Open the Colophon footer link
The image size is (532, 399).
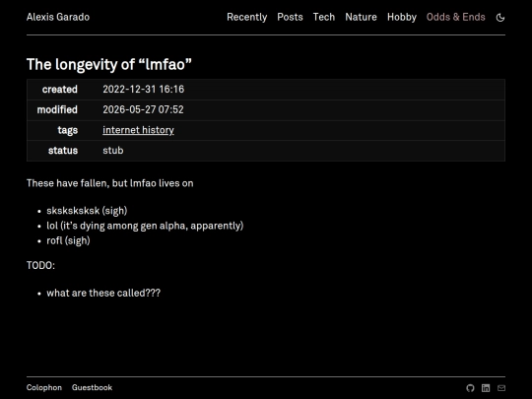click(x=44, y=388)
